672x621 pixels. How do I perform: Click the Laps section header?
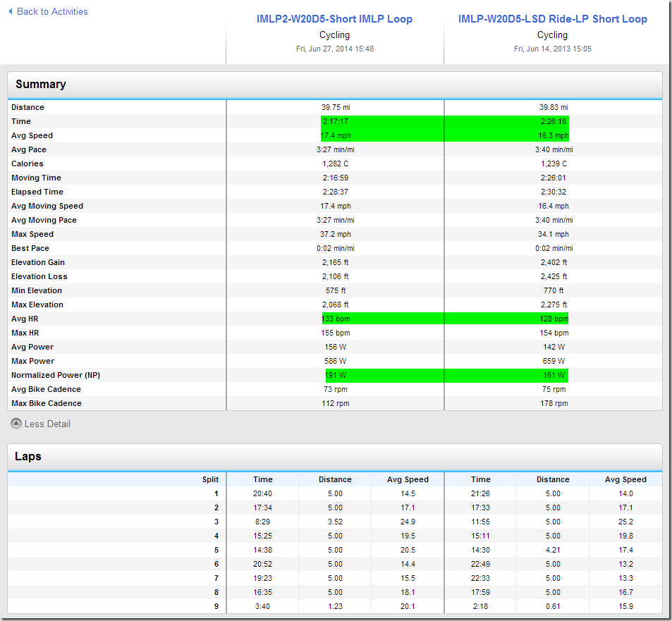[28, 457]
